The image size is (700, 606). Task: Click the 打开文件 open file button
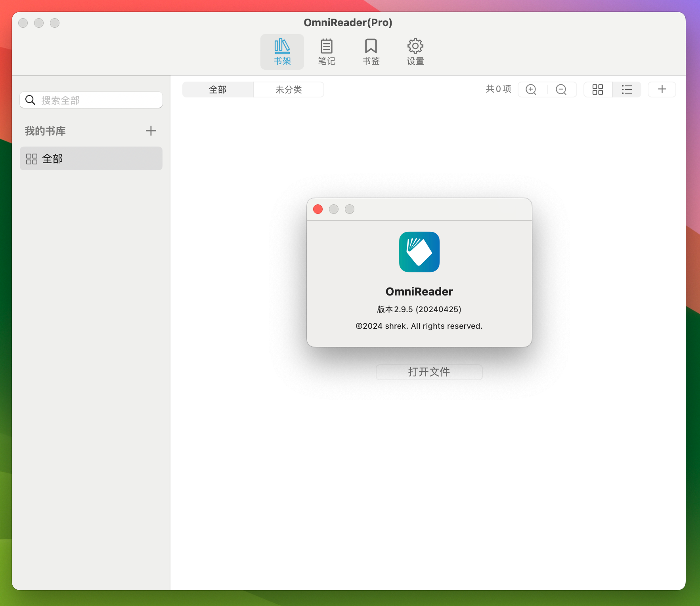[429, 372]
